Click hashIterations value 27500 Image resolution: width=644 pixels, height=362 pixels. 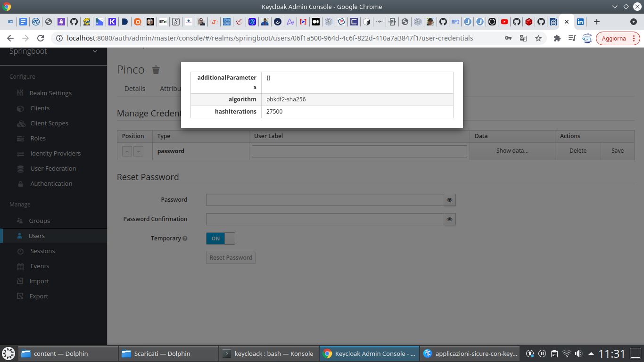pyautogui.click(x=274, y=112)
